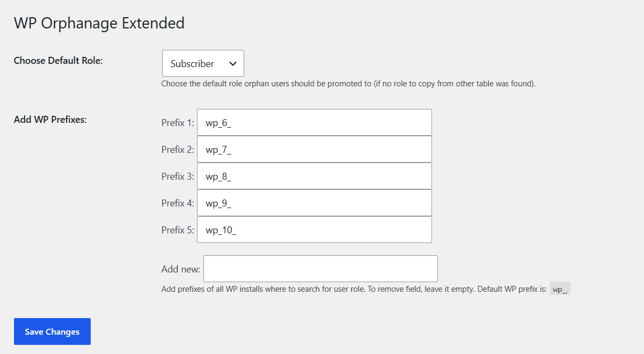Screen dimensions: 644x354
Task: Click the Prefix 3 field containing wp_8_
Action: click(314, 176)
